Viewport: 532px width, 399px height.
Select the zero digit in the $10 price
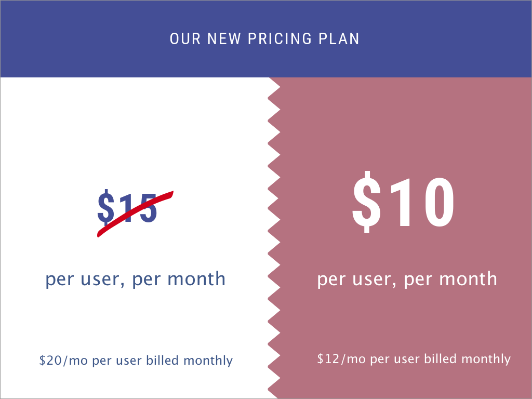[435, 202]
